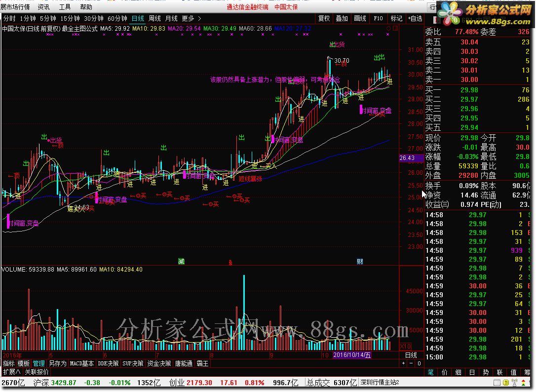This screenshot has height=392, width=536.
Task: Open the 模板 template tab
Action: (24, 363)
